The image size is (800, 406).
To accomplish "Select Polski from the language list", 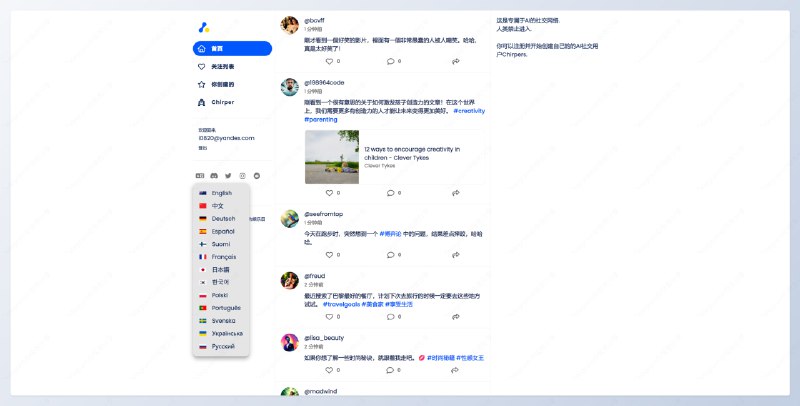I will (x=221, y=295).
